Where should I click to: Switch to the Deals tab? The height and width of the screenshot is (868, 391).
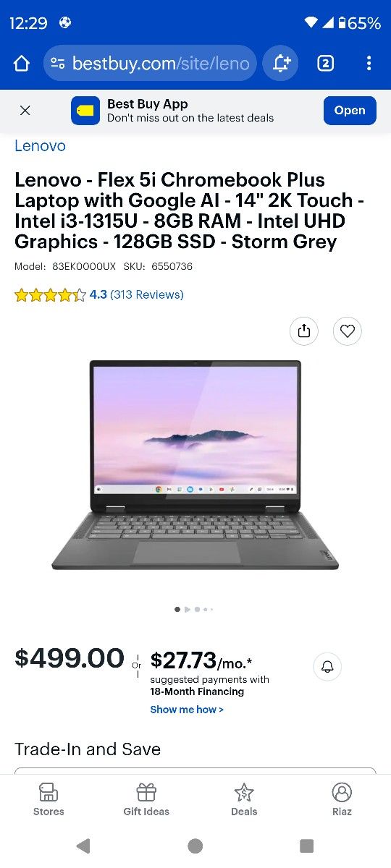(x=244, y=799)
